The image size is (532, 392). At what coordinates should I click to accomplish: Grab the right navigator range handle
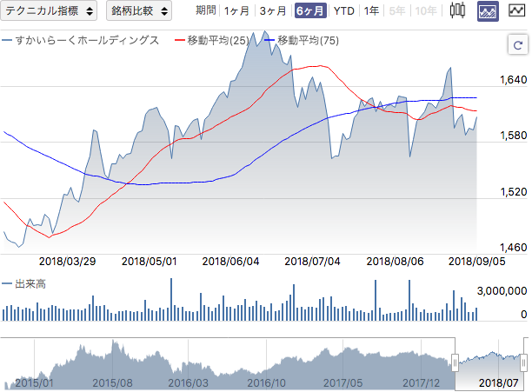pos(524,362)
